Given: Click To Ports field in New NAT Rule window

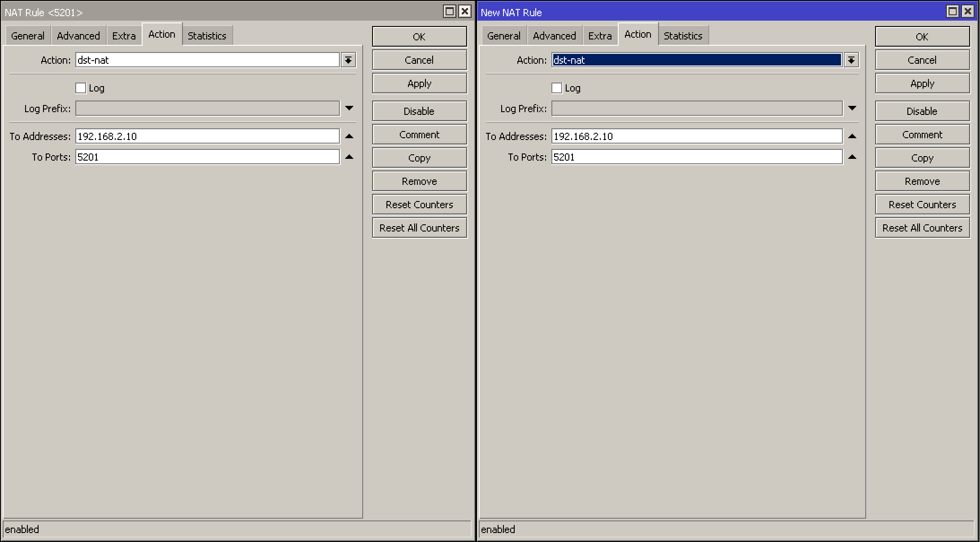Looking at the screenshot, I should click(697, 157).
